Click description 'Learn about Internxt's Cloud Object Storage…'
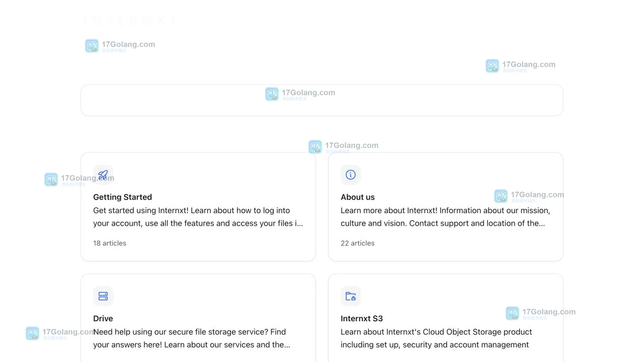The width and height of the screenshot is (644, 362). click(x=436, y=338)
